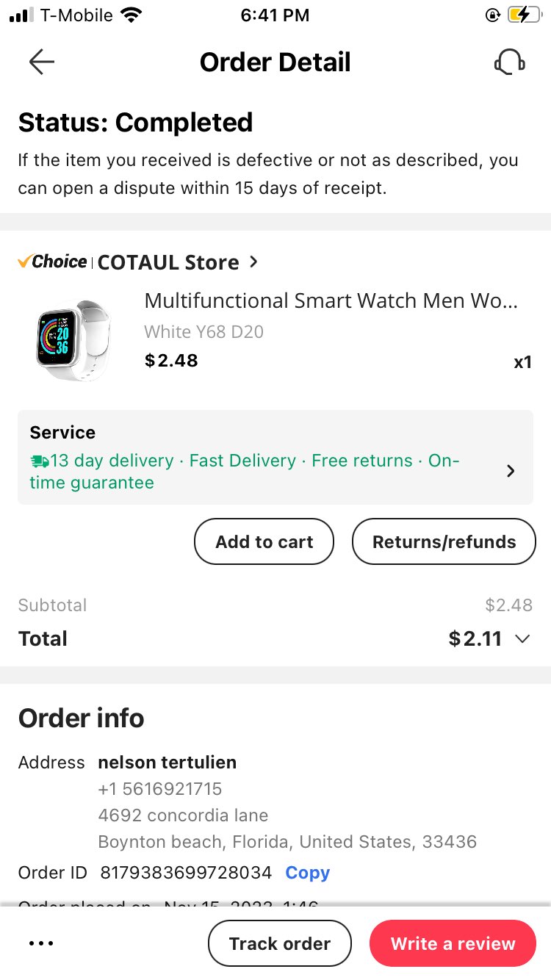Tap the Service guarantee text row
551x980 pixels.
(x=275, y=458)
